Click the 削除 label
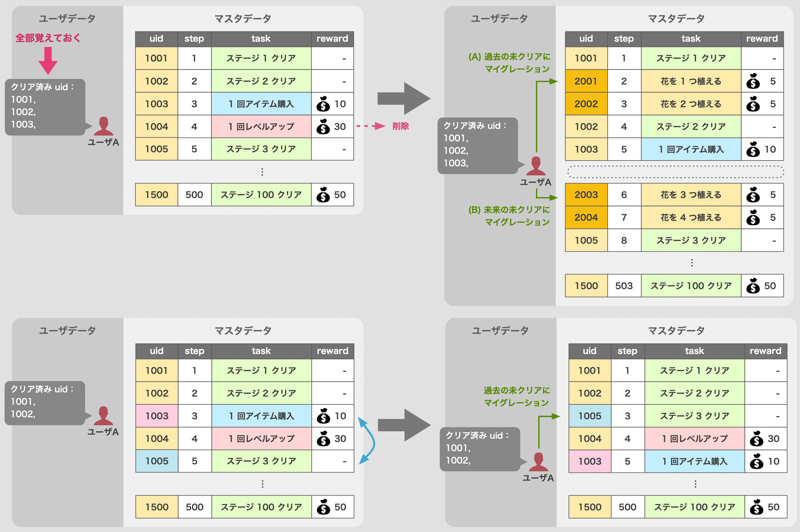 tap(401, 126)
